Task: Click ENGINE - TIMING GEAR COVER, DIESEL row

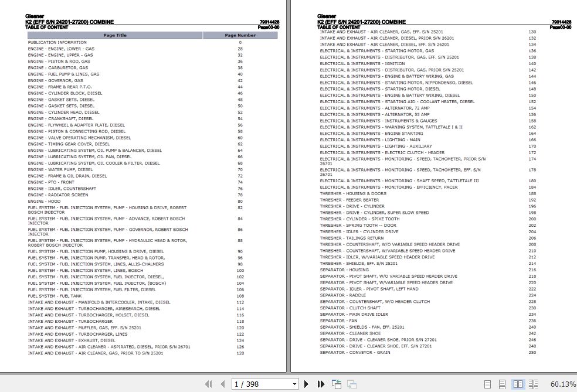Action: tap(69, 144)
